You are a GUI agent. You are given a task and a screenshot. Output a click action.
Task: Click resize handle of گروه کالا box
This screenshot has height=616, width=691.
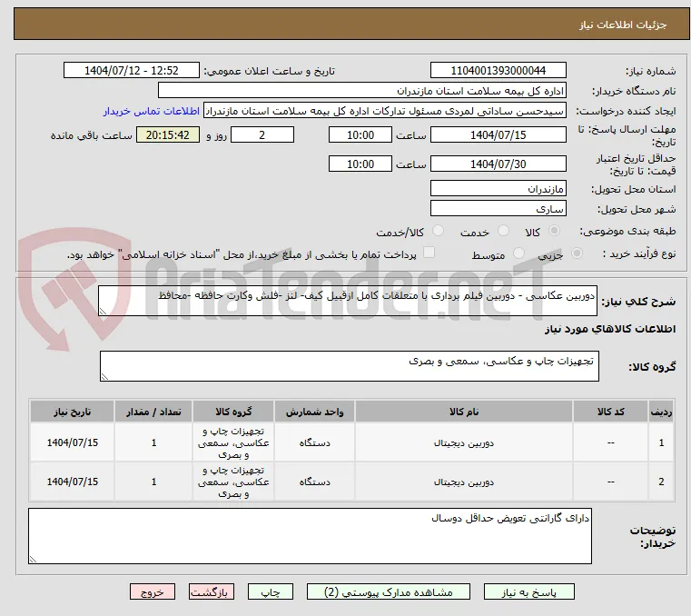pos(104,376)
